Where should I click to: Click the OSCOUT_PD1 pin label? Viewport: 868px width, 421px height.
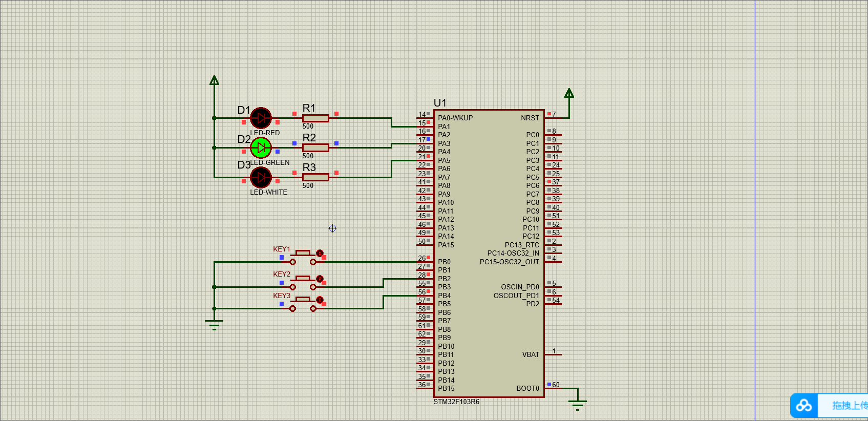516,296
